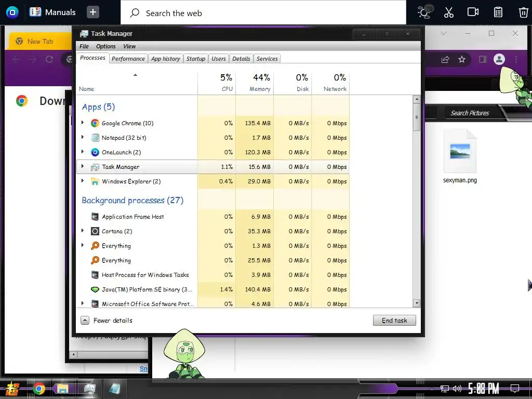
Task: Expand the Microsoft Office Software Protection row
Action: 83,303
